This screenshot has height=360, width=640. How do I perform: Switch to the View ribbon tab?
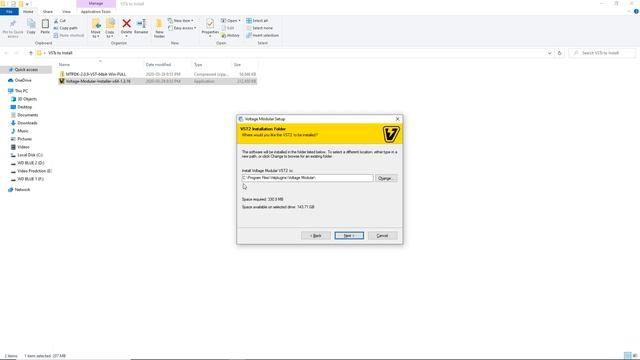[66, 11]
